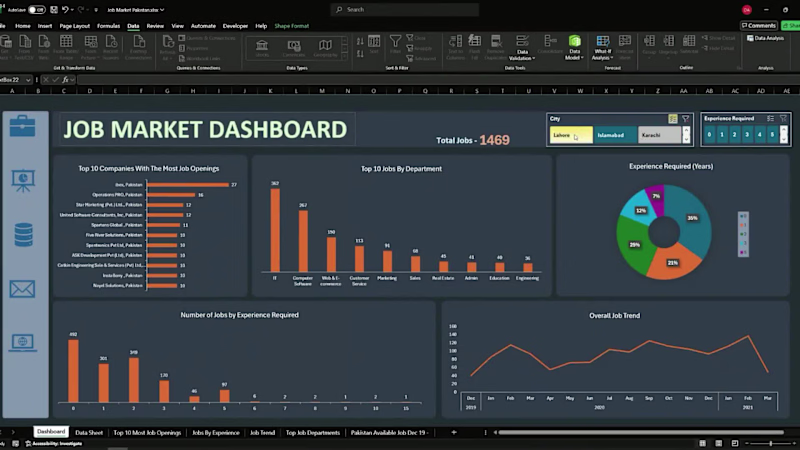
Task: Clear filter on City slicer
Action: point(685,119)
